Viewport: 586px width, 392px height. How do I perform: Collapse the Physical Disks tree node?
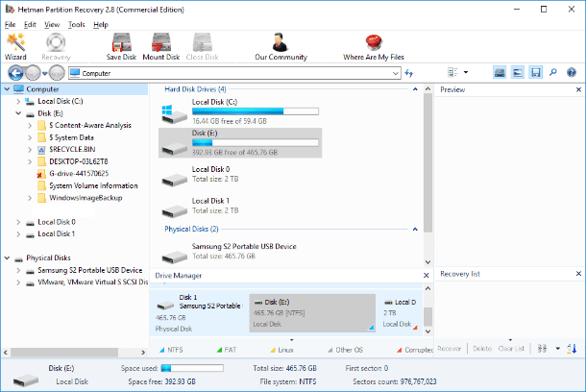(x=7, y=257)
